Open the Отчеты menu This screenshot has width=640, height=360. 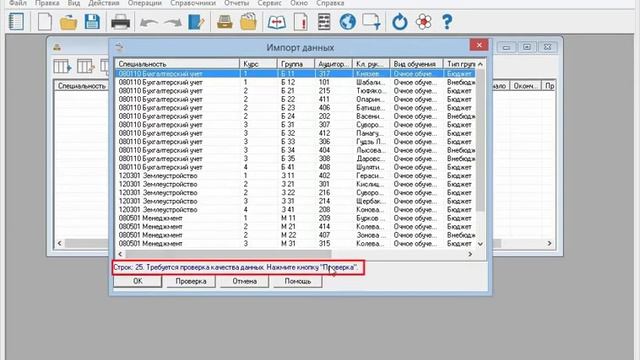(x=236, y=3)
